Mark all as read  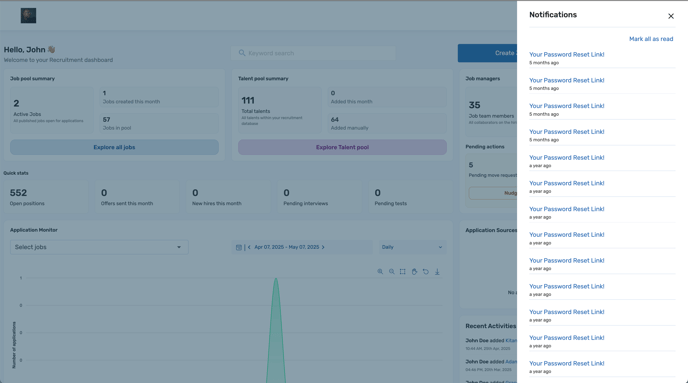pos(651,39)
